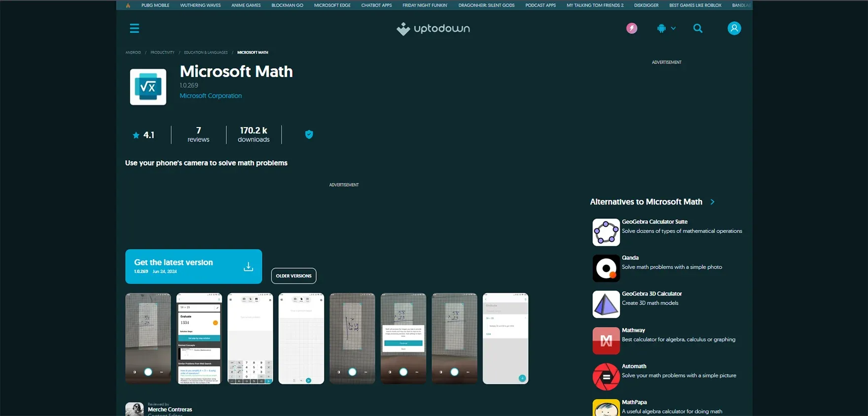
Task: Open PUBG MOBILE top link
Action: 155,5
